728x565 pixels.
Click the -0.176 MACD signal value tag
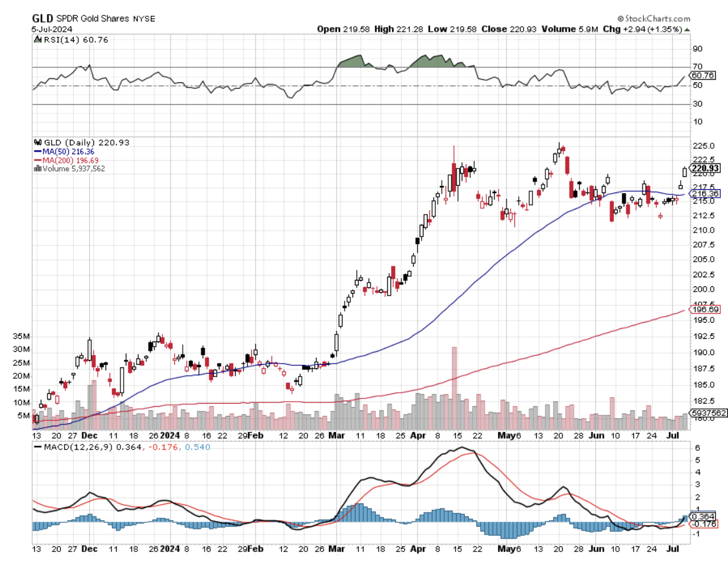point(705,524)
